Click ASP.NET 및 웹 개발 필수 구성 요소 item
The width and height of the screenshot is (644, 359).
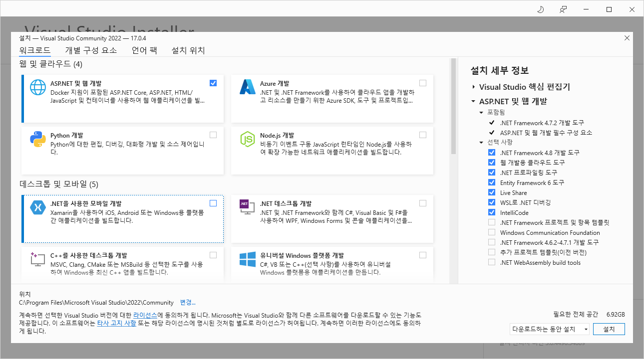click(x=546, y=133)
